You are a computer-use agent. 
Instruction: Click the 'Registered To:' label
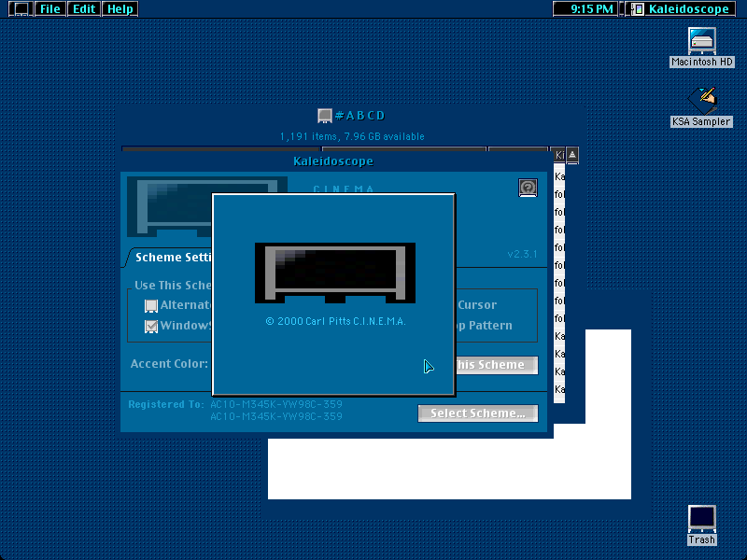(x=166, y=404)
